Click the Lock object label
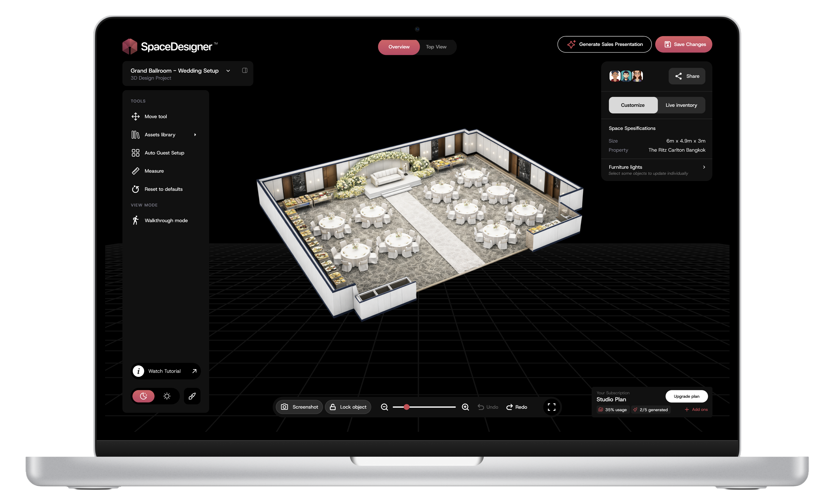Screen dimensions: 834x504 [353, 407]
